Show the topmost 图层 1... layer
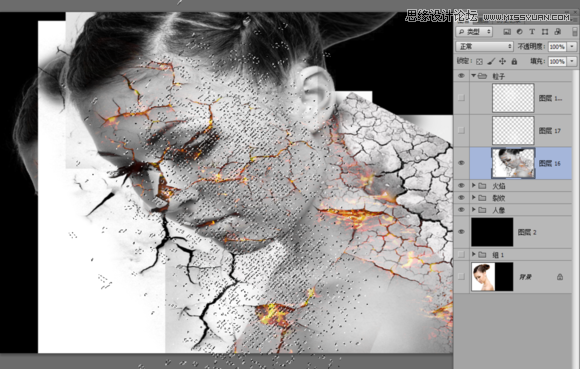The height and width of the screenshot is (369, 580). click(461, 98)
